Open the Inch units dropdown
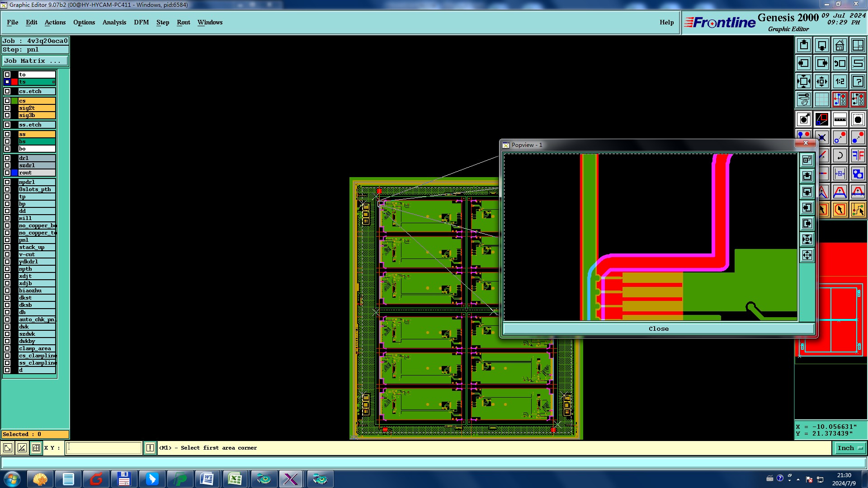The width and height of the screenshot is (868, 488). point(850,448)
